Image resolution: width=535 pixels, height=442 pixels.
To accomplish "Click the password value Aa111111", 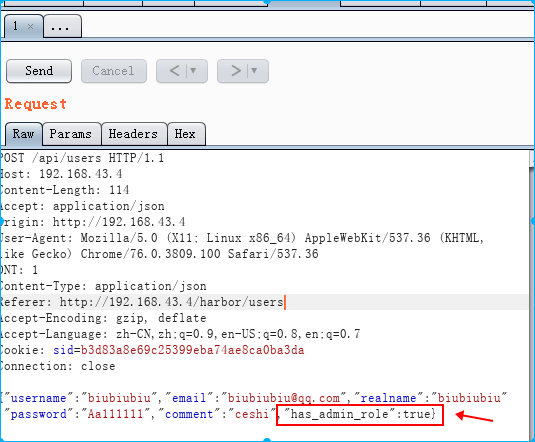I will tap(115, 414).
